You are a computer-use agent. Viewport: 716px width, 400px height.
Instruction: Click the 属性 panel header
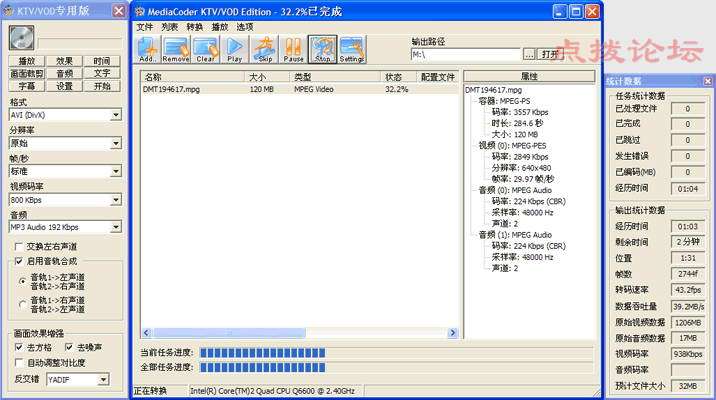pyautogui.click(x=529, y=76)
